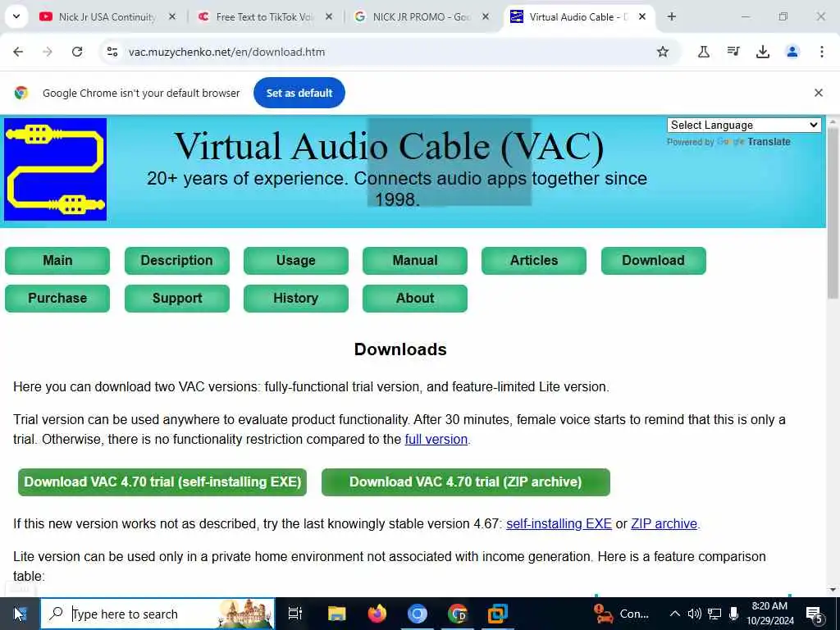Click the VAC cable logo image

(x=55, y=169)
